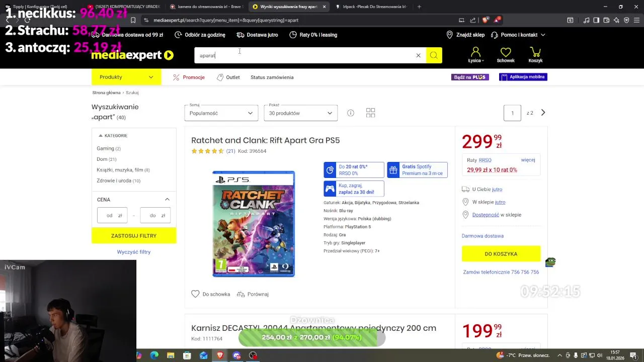Open Brave VPN shield icon
Screen dimensions: 644x362
click(626, 20)
